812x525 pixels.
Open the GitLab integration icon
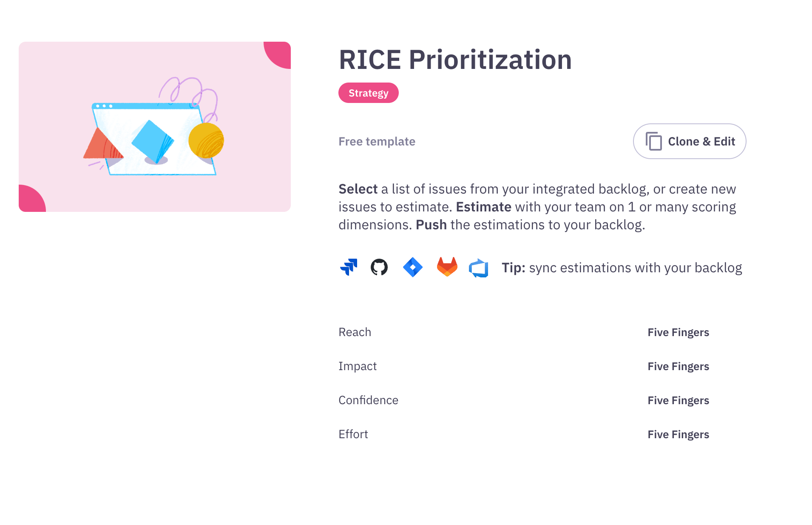pos(446,267)
